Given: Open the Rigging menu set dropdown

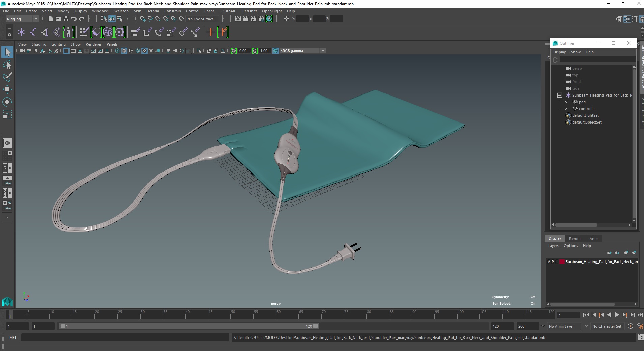Looking at the screenshot, I should point(22,19).
